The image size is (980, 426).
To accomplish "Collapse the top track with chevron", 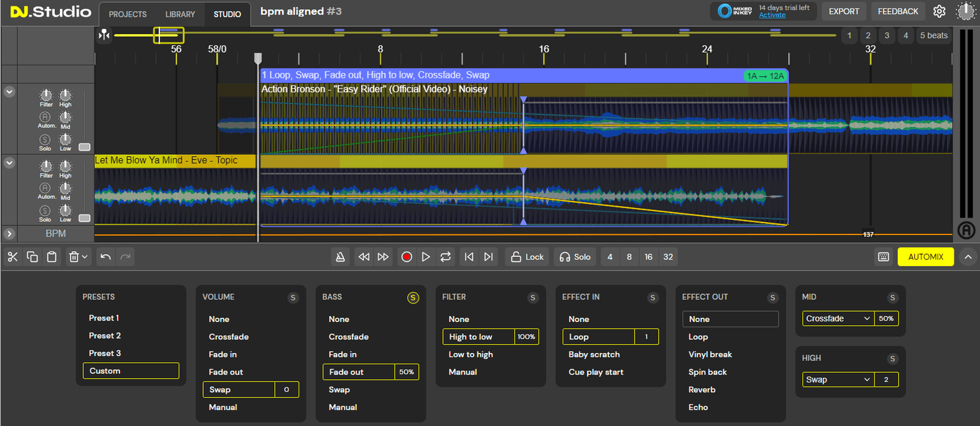I will click(x=9, y=92).
